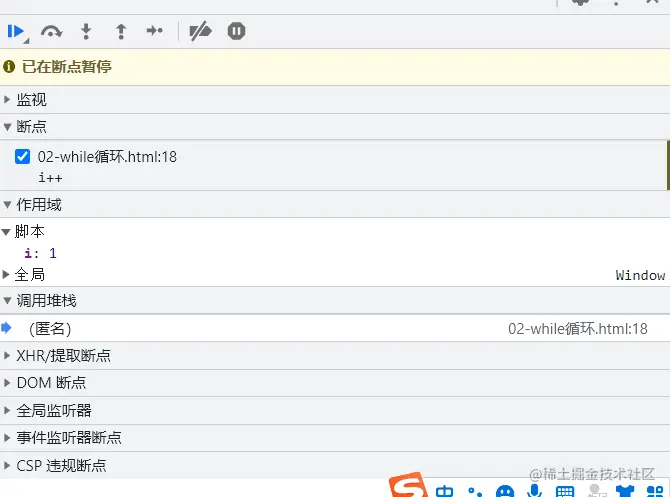670x497 pixels.
Task: Open the Sogou skin shirt icon
Action: 625,491
